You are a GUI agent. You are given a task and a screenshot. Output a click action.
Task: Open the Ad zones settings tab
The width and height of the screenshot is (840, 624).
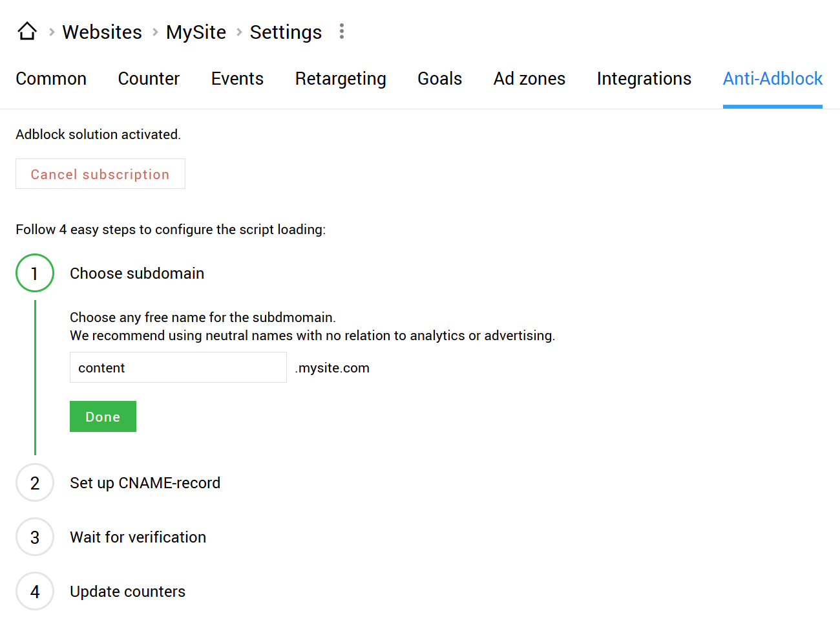point(529,78)
